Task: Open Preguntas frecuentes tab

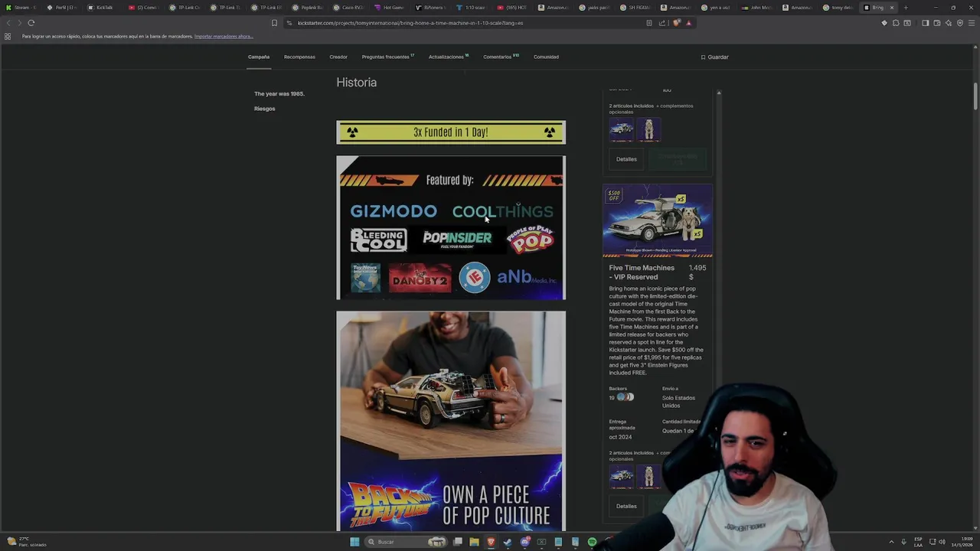Action: pyautogui.click(x=387, y=57)
